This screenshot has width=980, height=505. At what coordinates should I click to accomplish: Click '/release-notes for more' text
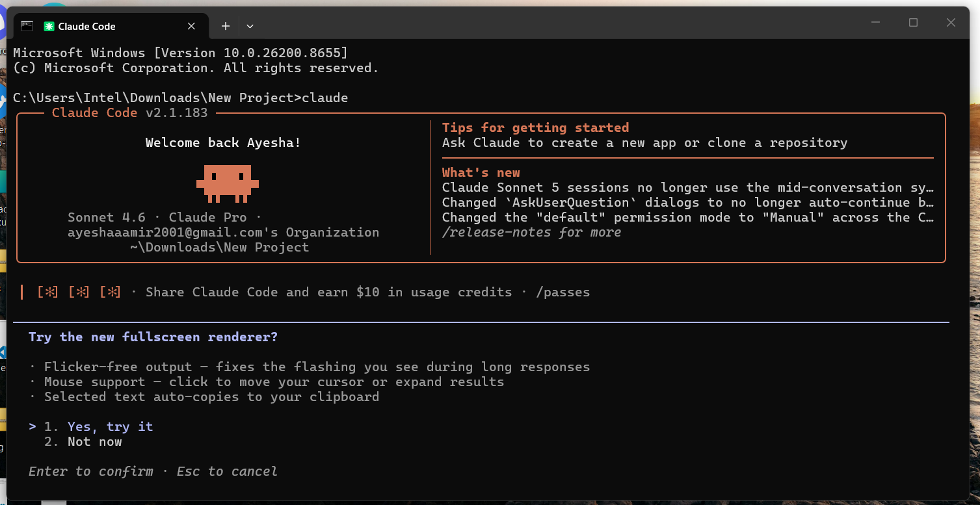[531, 232]
